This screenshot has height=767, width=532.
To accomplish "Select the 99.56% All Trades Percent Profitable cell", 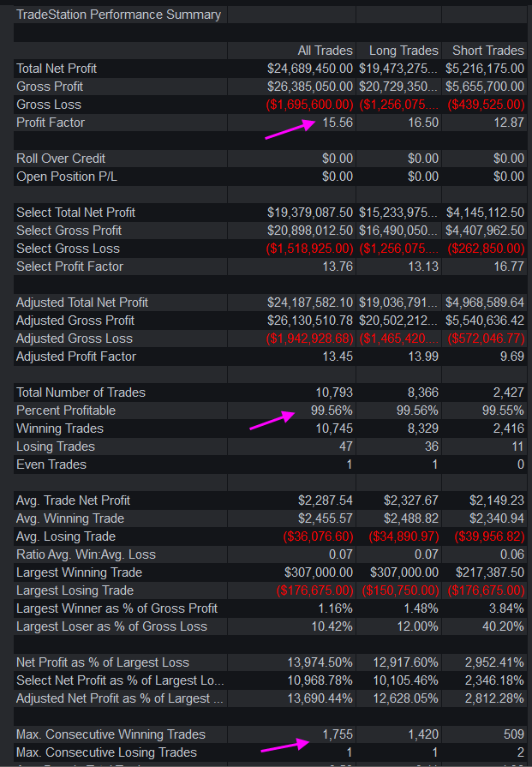I will click(x=331, y=410).
